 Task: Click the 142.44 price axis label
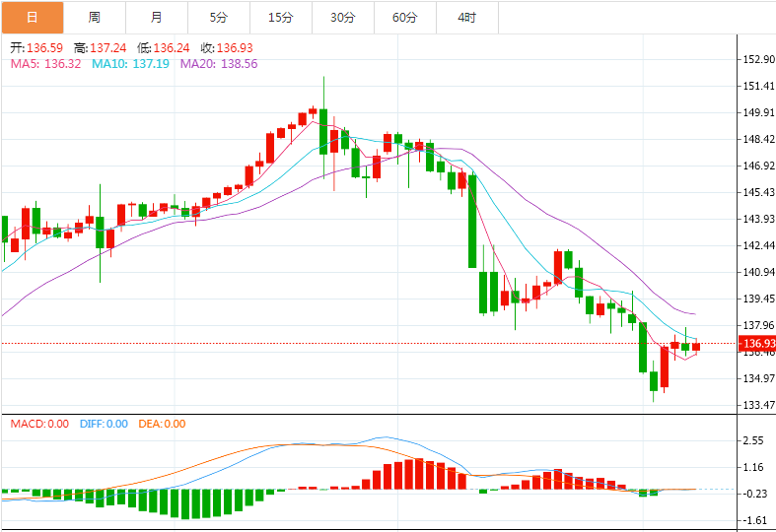click(758, 245)
